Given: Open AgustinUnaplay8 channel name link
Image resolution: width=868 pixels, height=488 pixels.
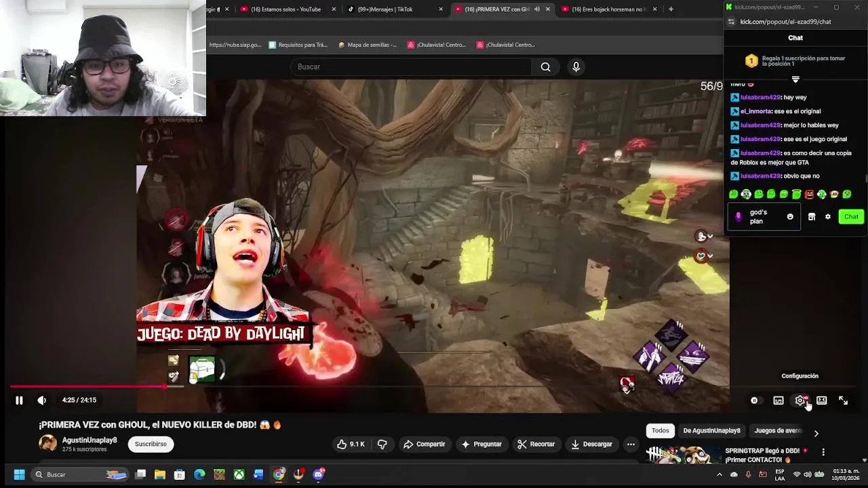Looking at the screenshot, I should [90, 440].
